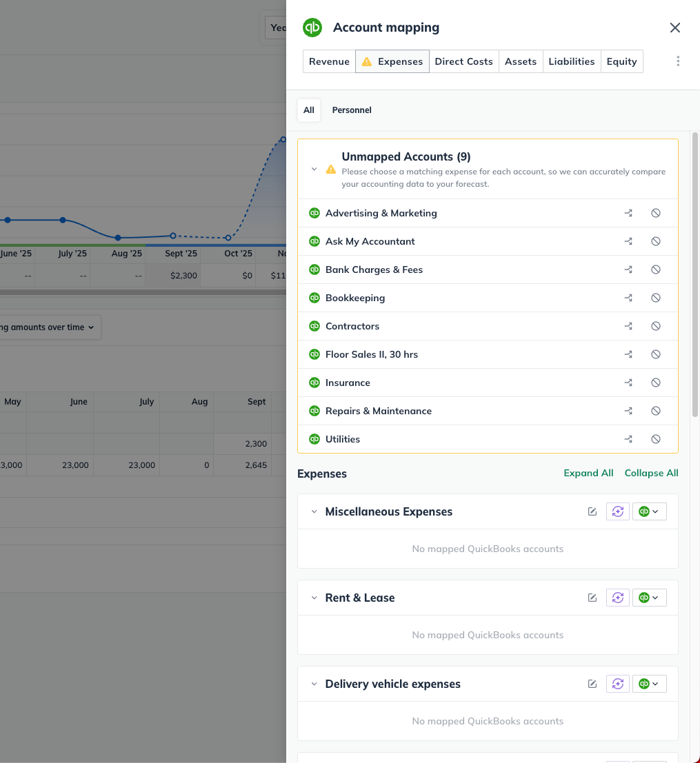This screenshot has width=700, height=763.
Task: Ignore the Contractors unmapped account
Action: coord(656,326)
